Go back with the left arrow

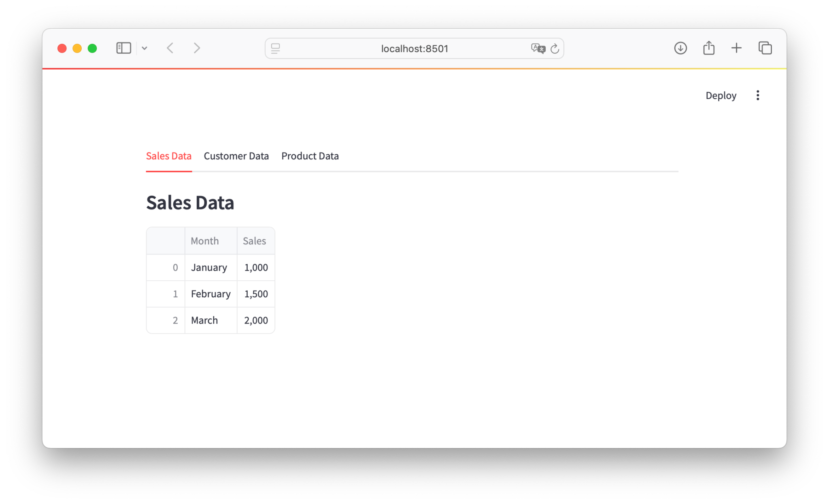[x=170, y=48]
